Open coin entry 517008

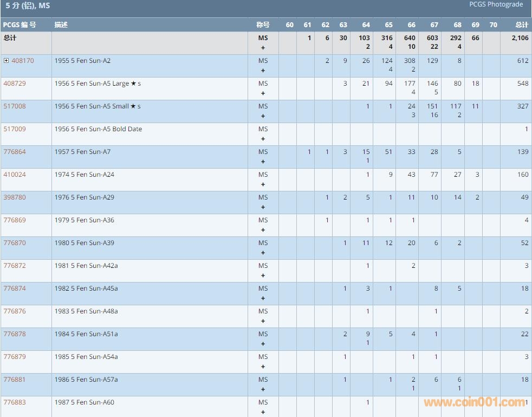pos(15,106)
